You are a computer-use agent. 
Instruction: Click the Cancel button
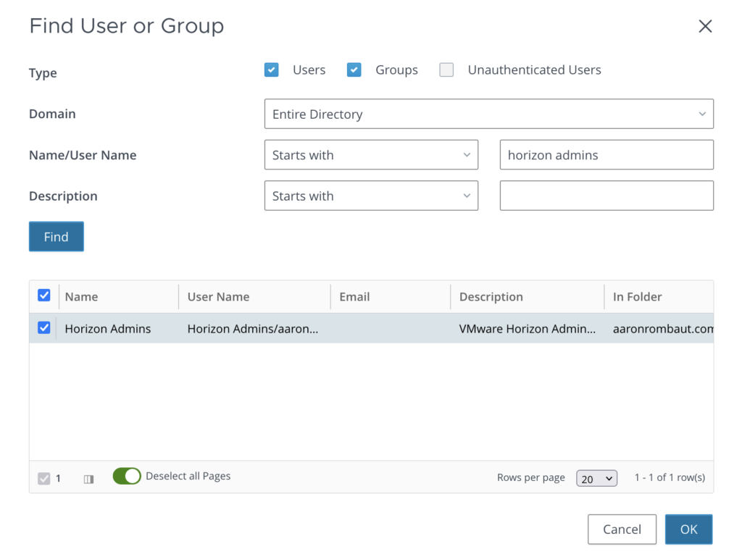[x=622, y=530]
